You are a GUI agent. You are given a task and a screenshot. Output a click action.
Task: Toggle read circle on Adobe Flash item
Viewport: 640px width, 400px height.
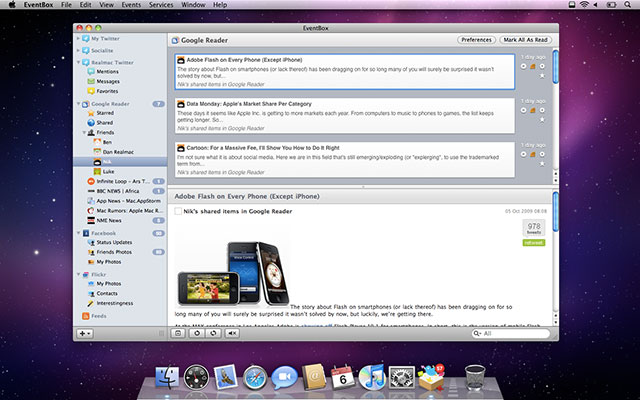(x=524, y=66)
